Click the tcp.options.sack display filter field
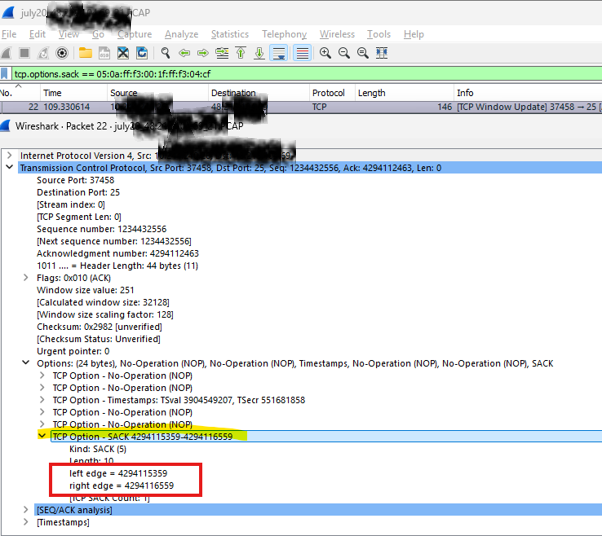This screenshot has height=536, width=602. click(307, 74)
